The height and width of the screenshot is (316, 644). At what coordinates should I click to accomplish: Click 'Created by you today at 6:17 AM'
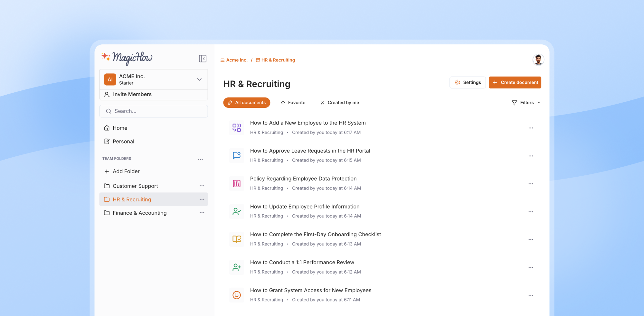326,133
